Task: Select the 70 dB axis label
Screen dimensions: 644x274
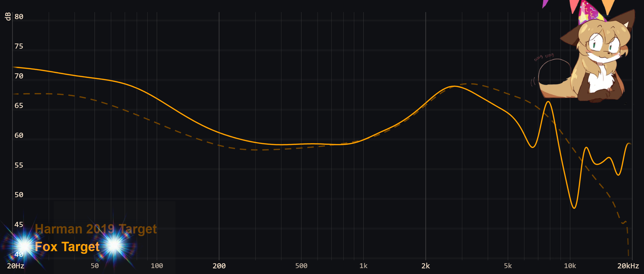Action: click(19, 76)
